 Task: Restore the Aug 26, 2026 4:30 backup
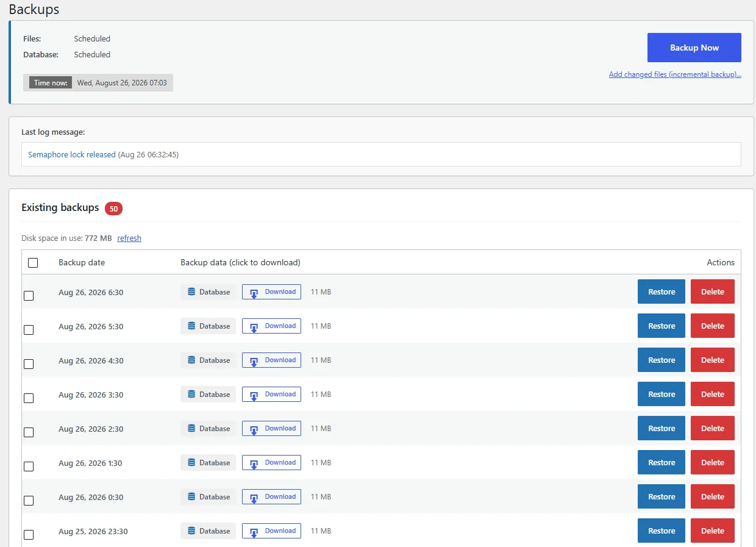pos(661,360)
